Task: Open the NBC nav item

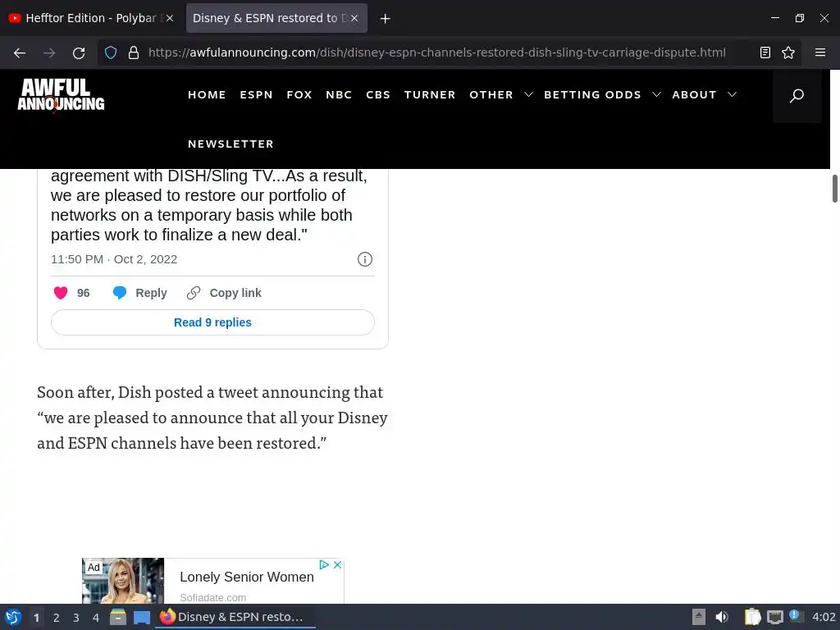Action: click(x=339, y=95)
